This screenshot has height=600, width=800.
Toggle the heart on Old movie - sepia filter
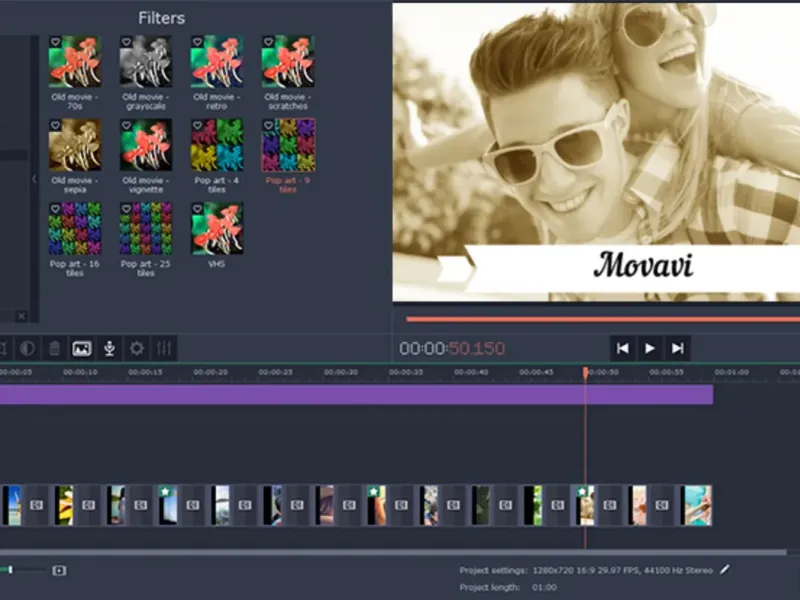[55, 125]
